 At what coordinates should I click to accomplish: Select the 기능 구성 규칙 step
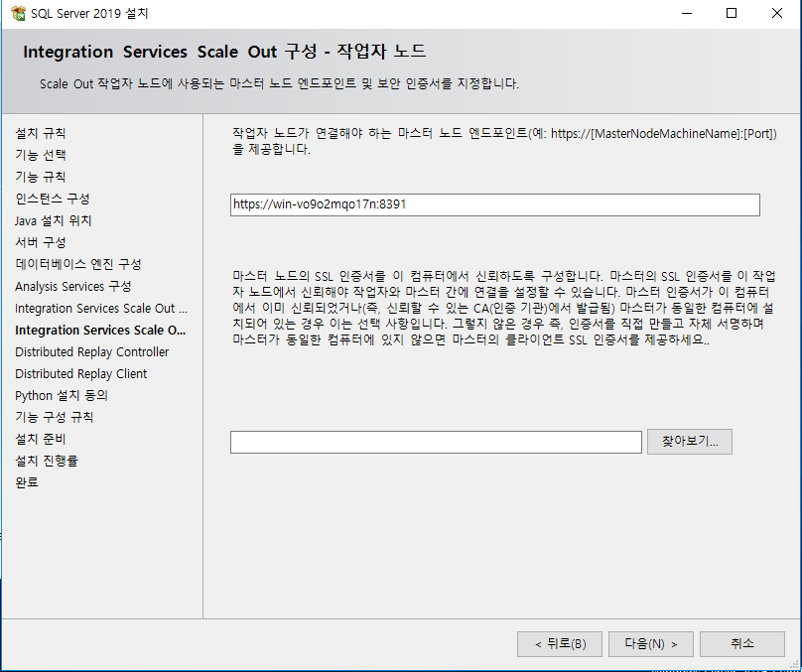55,417
